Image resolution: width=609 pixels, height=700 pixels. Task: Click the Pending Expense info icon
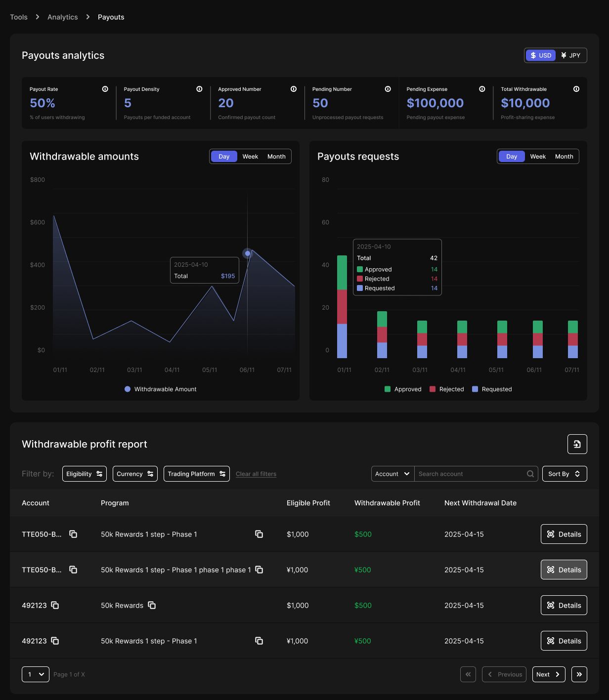coord(482,89)
